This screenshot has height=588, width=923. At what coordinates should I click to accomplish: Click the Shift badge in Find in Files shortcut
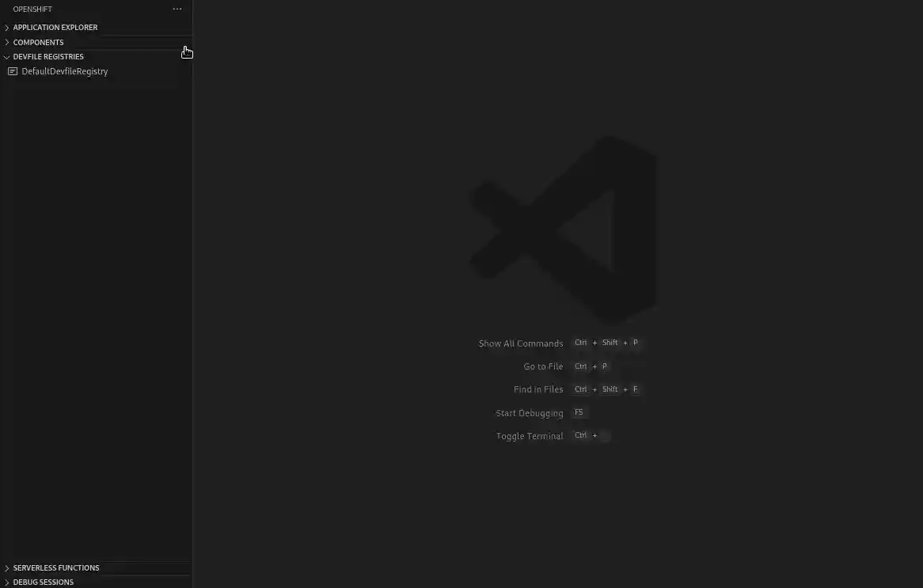click(x=610, y=389)
